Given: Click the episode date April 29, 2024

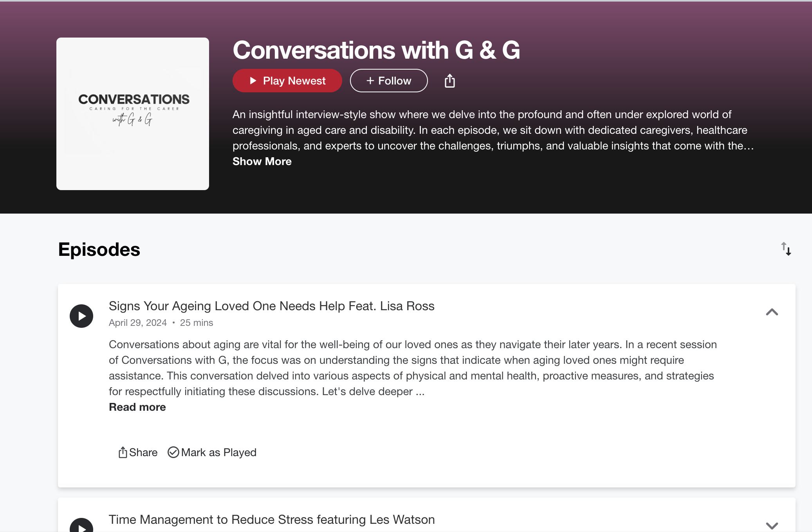Looking at the screenshot, I should pos(138,323).
